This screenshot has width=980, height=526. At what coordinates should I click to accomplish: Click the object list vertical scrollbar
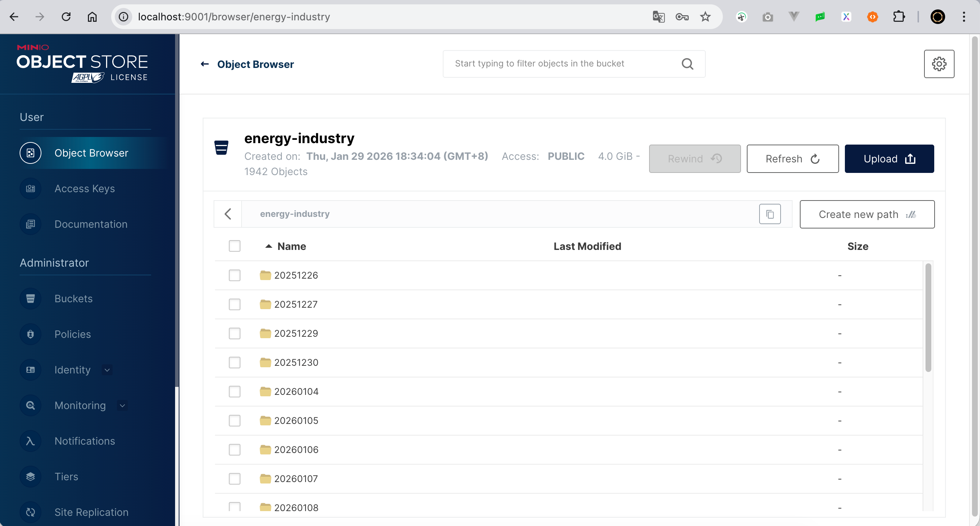[928, 317]
